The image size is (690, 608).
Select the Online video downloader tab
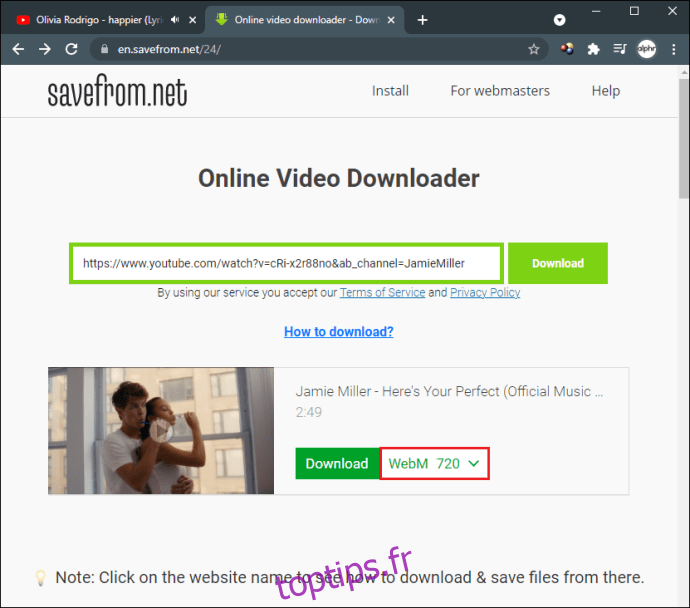click(305, 20)
